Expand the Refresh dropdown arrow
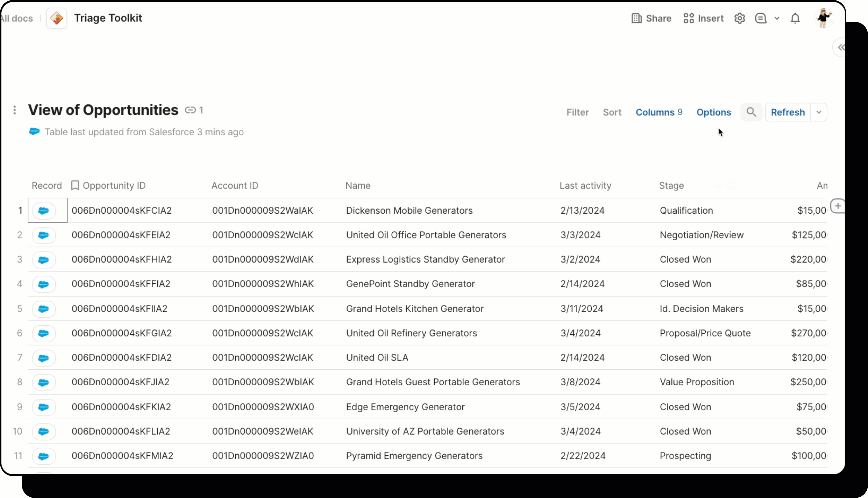Screen dimensions: 868x498 [x=819, y=112]
